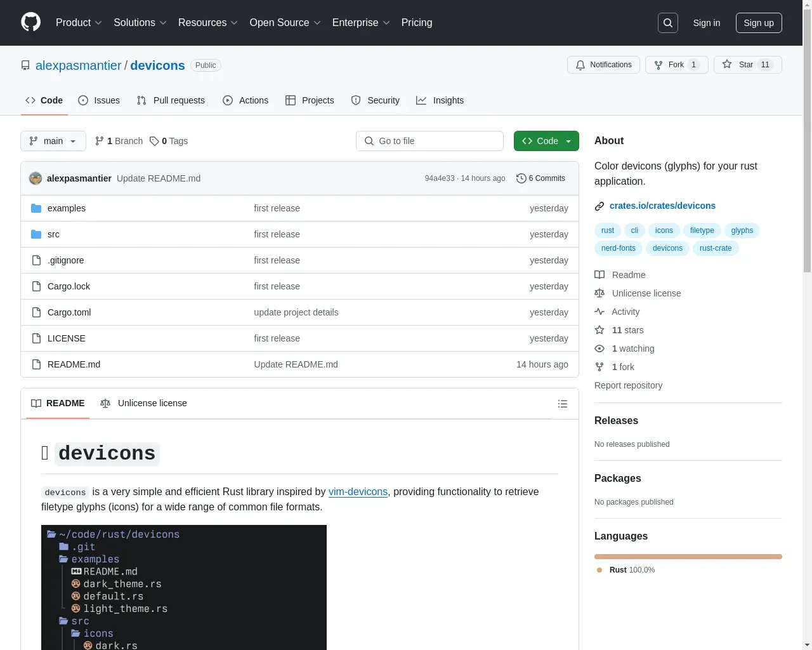
Task: Click the link chain icon in About
Action: (x=599, y=206)
